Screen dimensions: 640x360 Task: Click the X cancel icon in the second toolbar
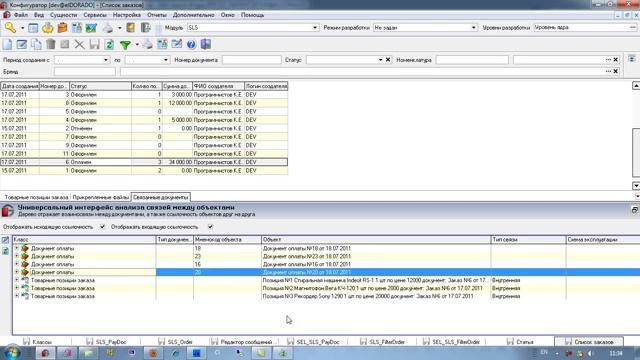80,44
